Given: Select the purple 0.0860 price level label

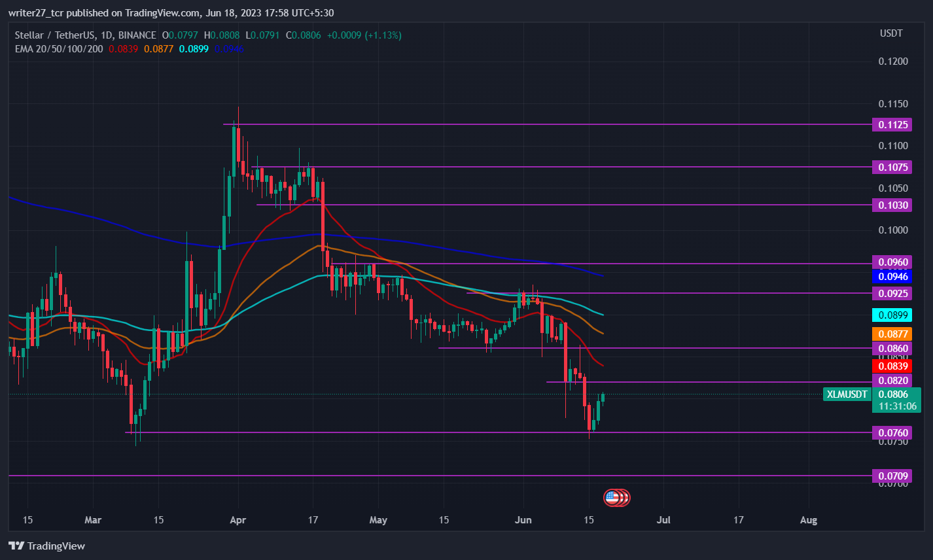Looking at the screenshot, I should (892, 349).
